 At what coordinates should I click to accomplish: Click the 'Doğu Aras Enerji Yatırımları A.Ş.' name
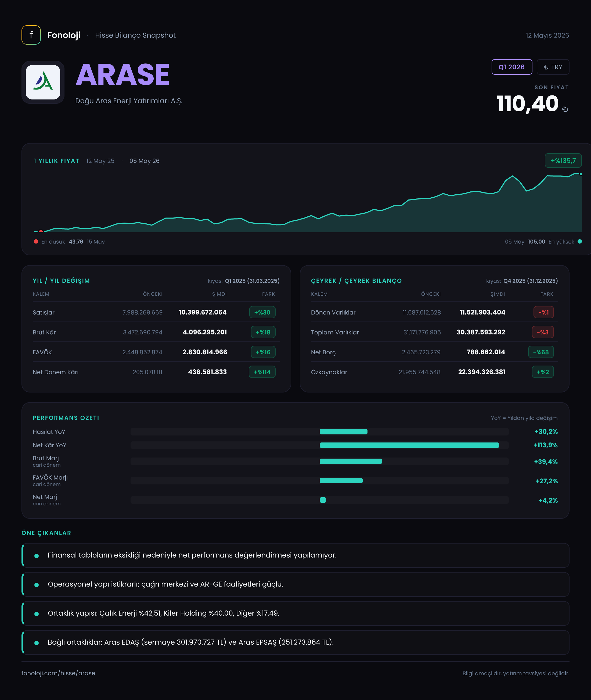[129, 101]
